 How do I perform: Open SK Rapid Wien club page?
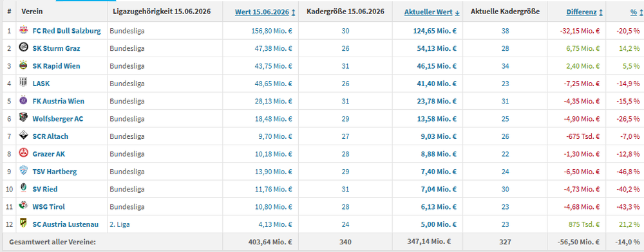click(x=56, y=66)
